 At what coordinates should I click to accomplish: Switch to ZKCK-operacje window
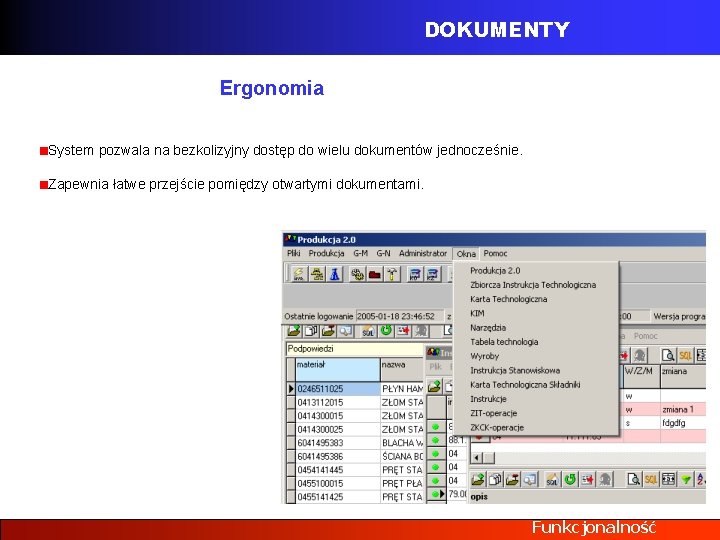[x=497, y=427]
